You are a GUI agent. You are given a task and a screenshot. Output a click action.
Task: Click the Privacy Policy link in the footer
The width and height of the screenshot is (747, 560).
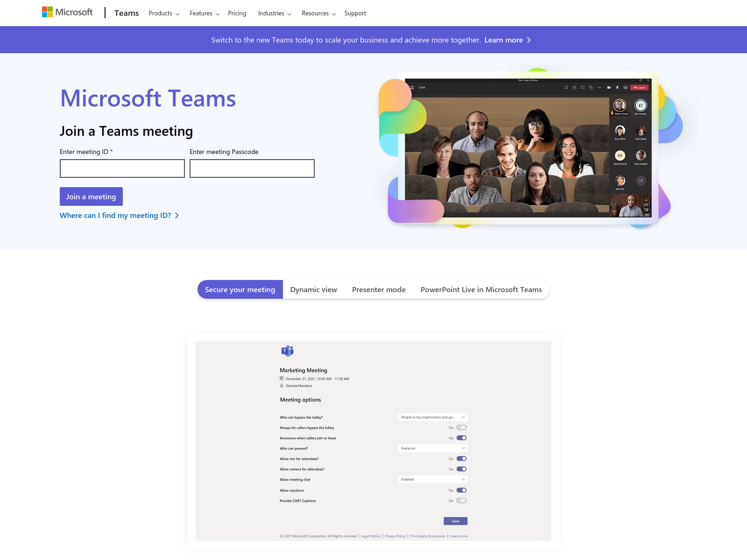[395, 536]
